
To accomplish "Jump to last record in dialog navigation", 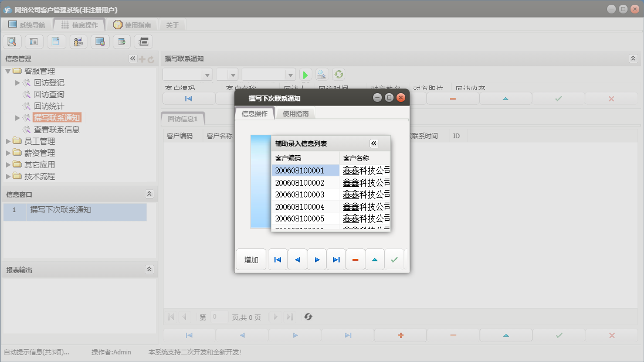I will point(336,259).
